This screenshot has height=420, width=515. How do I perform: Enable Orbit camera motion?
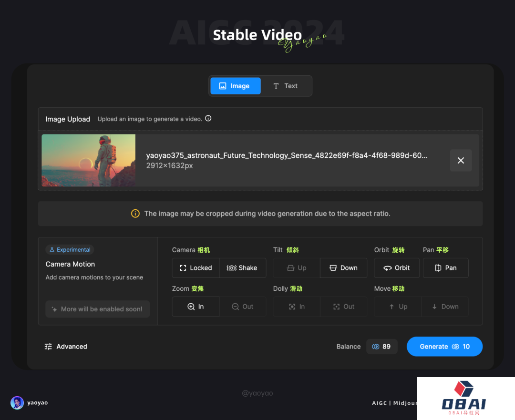[397, 268]
